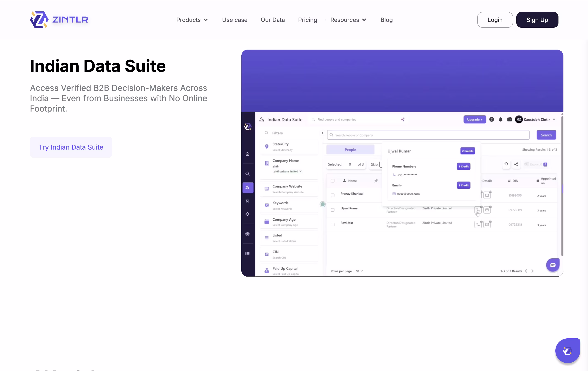The image size is (588, 371).
Task: Open the Use case nav item
Action: tap(235, 20)
